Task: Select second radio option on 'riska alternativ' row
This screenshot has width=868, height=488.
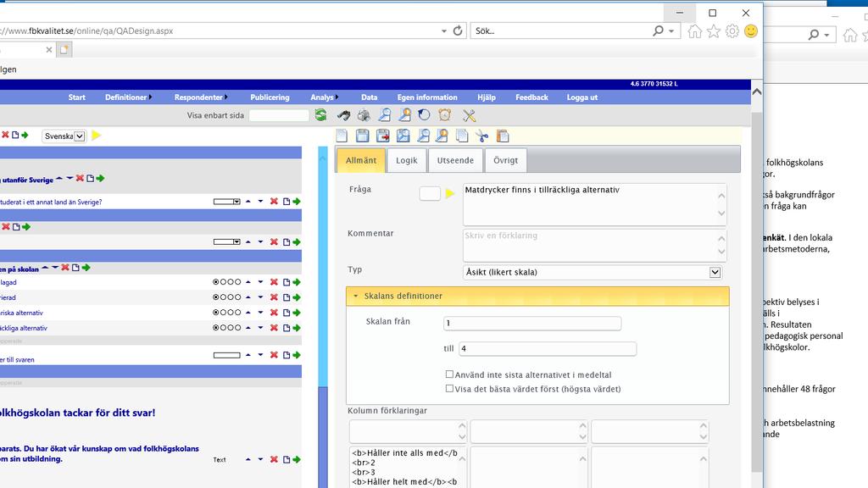Action: (x=223, y=313)
